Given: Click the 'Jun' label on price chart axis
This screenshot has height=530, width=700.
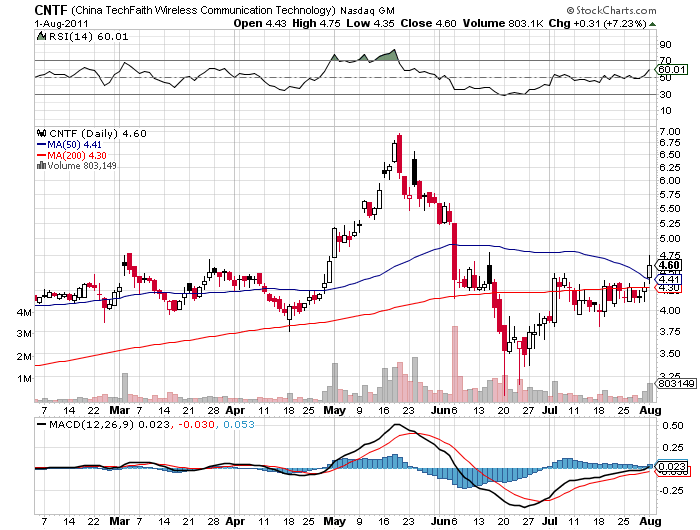Looking at the screenshot, I should coord(442,410).
